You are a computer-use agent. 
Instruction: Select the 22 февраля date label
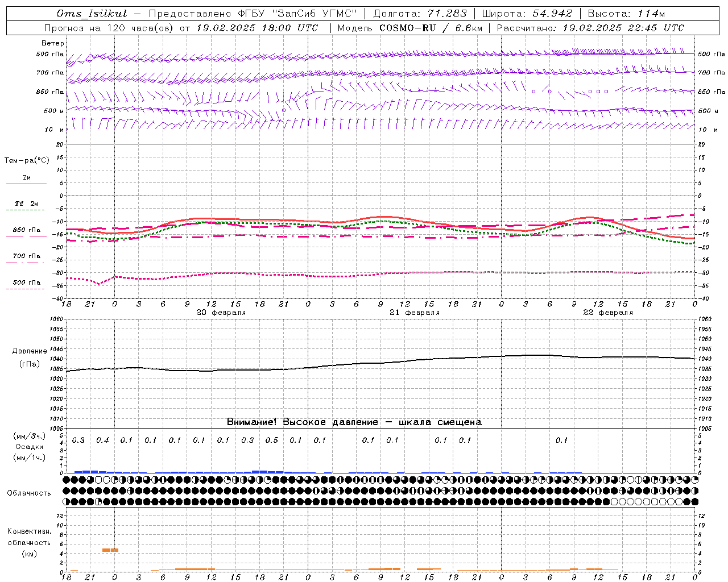607,313
